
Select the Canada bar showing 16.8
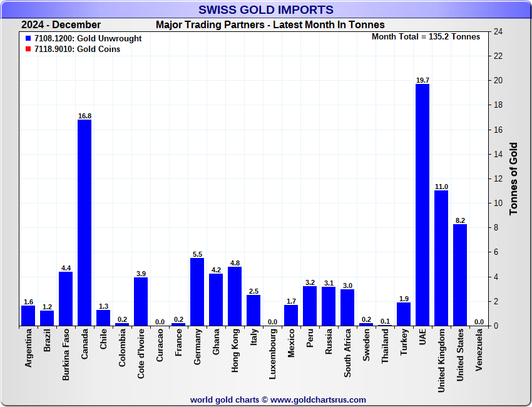[84, 222]
